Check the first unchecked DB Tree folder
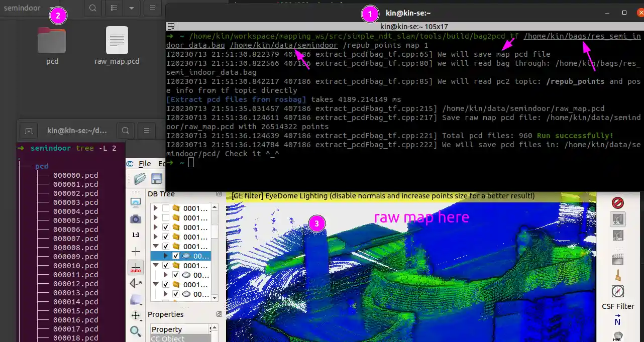Viewport: 644px width, 342px height. click(x=166, y=208)
